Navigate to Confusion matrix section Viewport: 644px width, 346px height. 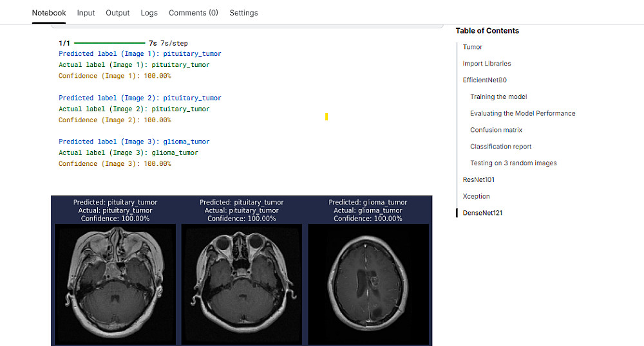coord(496,130)
